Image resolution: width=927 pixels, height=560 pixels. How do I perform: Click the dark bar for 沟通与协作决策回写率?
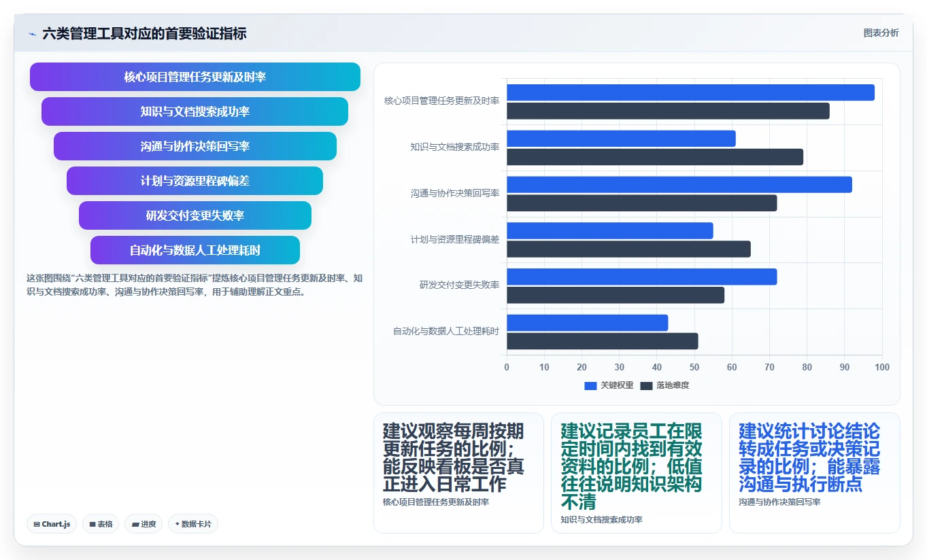[641, 203]
